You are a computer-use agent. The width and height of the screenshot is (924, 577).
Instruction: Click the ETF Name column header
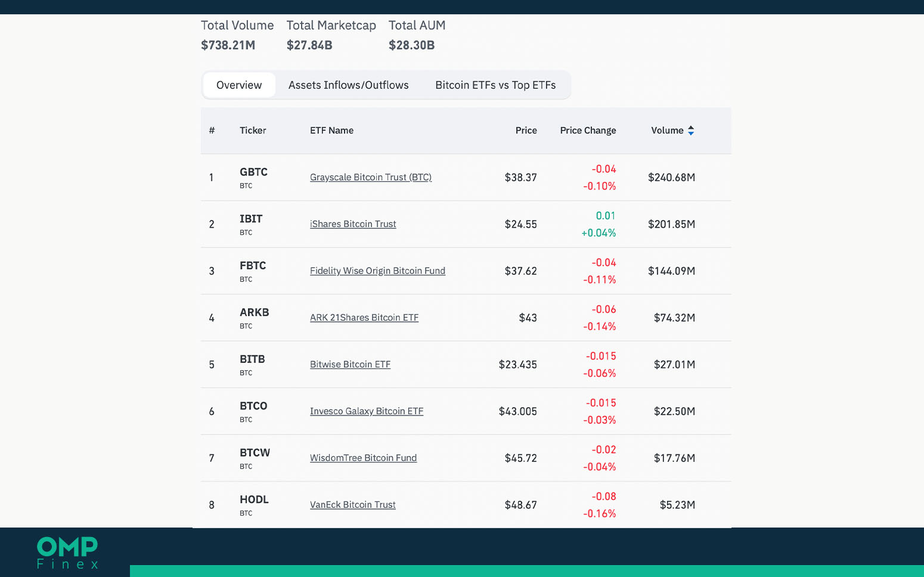(331, 131)
